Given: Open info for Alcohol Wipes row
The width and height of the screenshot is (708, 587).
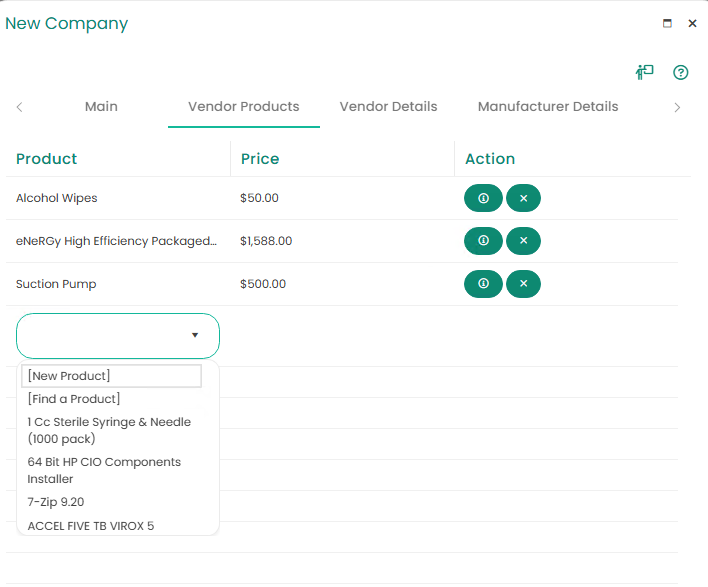Looking at the screenshot, I should click(483, 198).
